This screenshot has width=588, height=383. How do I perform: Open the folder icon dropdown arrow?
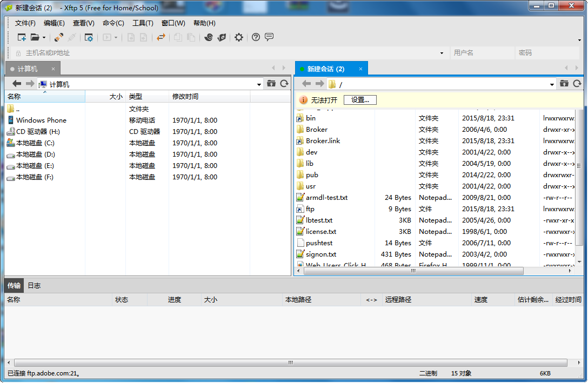44,38
